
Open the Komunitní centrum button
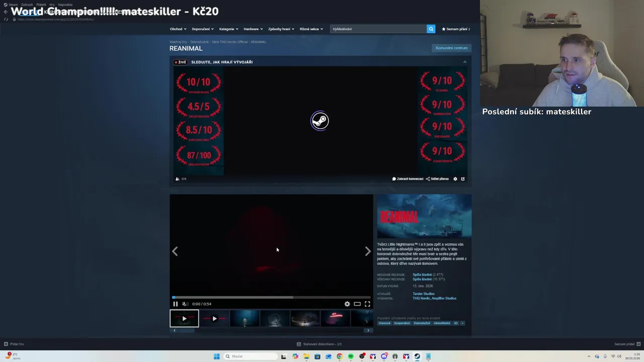[451, 48]
